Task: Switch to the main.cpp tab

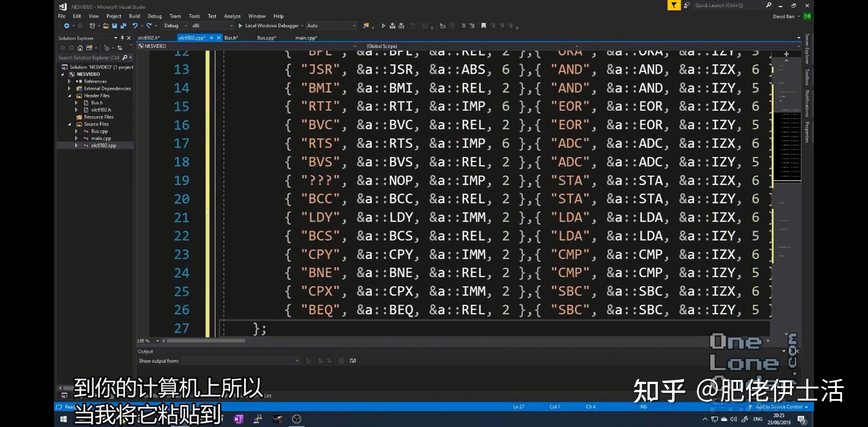Action: pyautogui.click(x=306, y=38)
